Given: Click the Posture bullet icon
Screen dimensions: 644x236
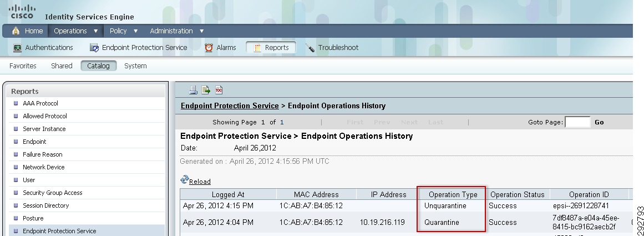Looking at the screenshot, I should tap(16, 218).
